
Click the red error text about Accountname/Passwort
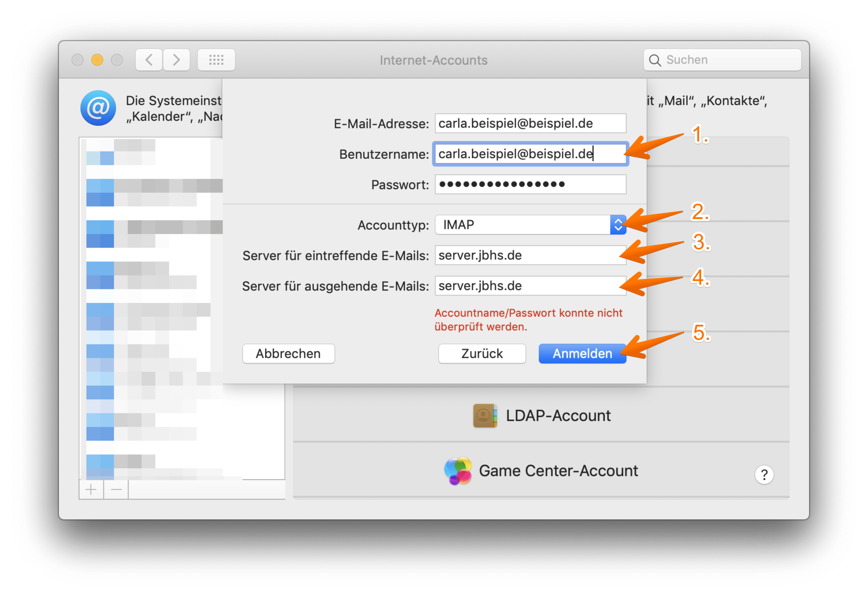(529, 320)
